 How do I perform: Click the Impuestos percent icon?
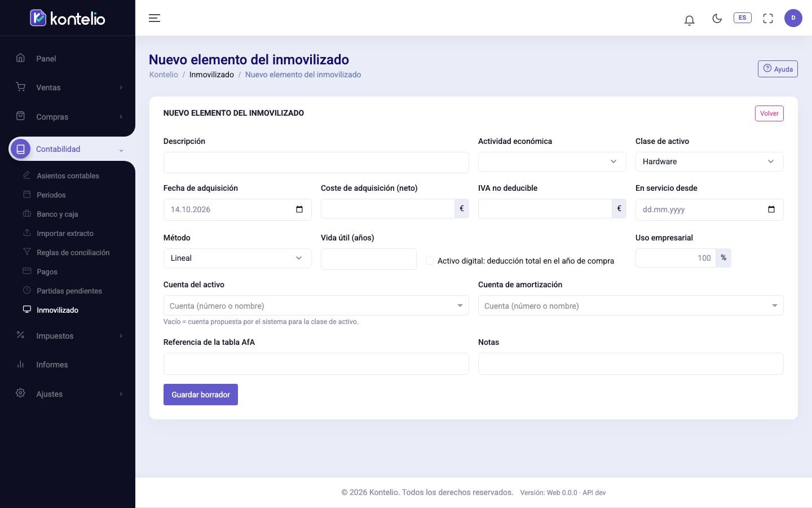point(20,335)
